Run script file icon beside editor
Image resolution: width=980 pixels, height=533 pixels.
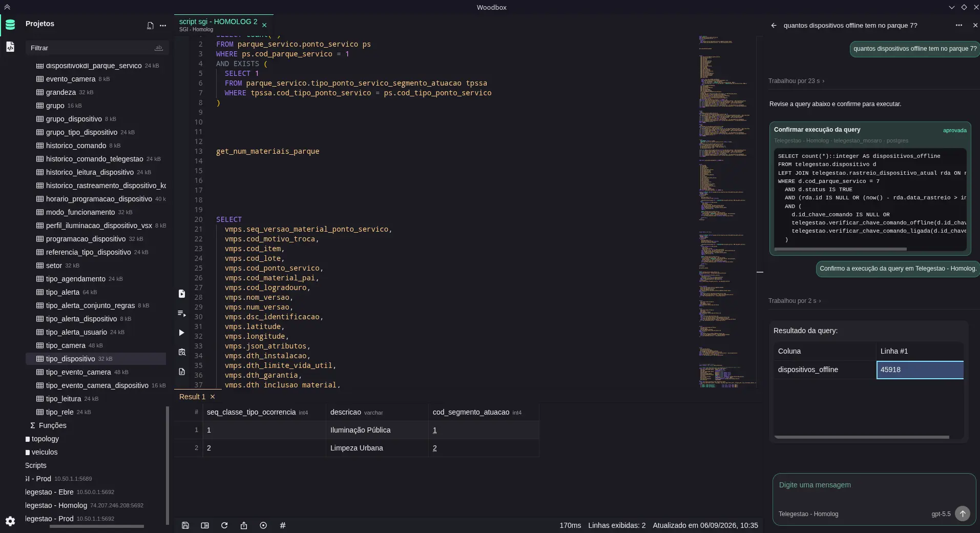coord(182,294)
